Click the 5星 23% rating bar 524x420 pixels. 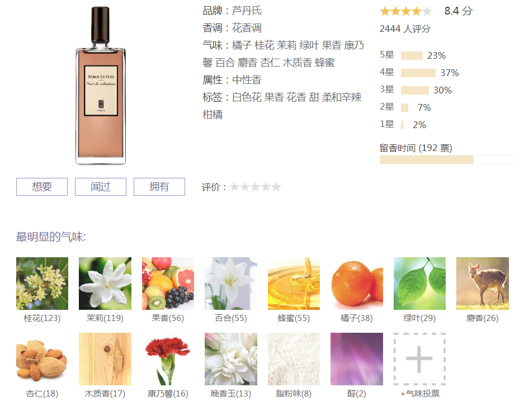coord(412,55)
